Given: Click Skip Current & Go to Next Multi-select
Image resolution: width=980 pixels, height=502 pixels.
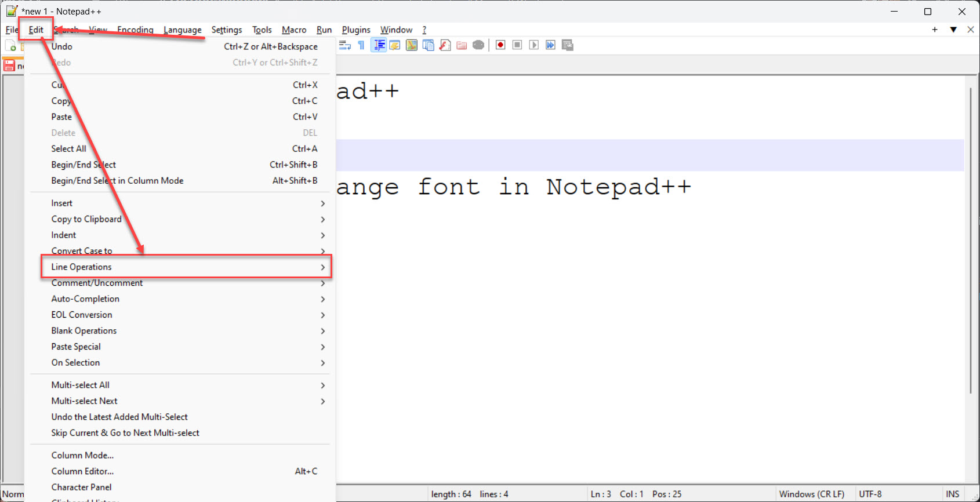Looking at the screenshot, I should (x=180, y=432).
